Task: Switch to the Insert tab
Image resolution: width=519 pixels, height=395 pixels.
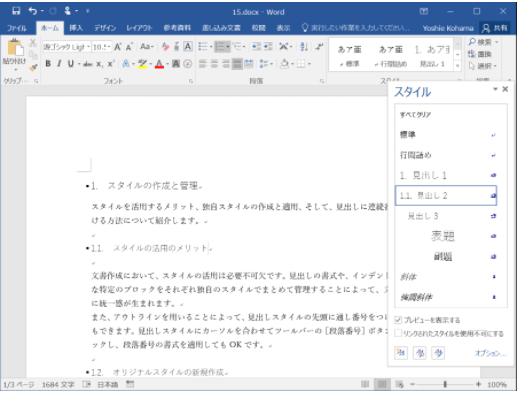Action: click(76, 28)
